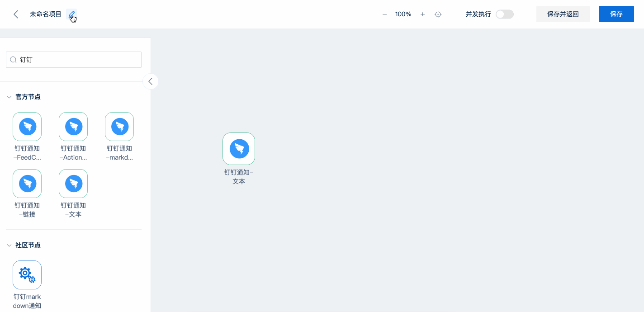Select the 钉钉通知-FeedC... node icon
The height and width of the screenshot is (312, 644).
[27, 127]
